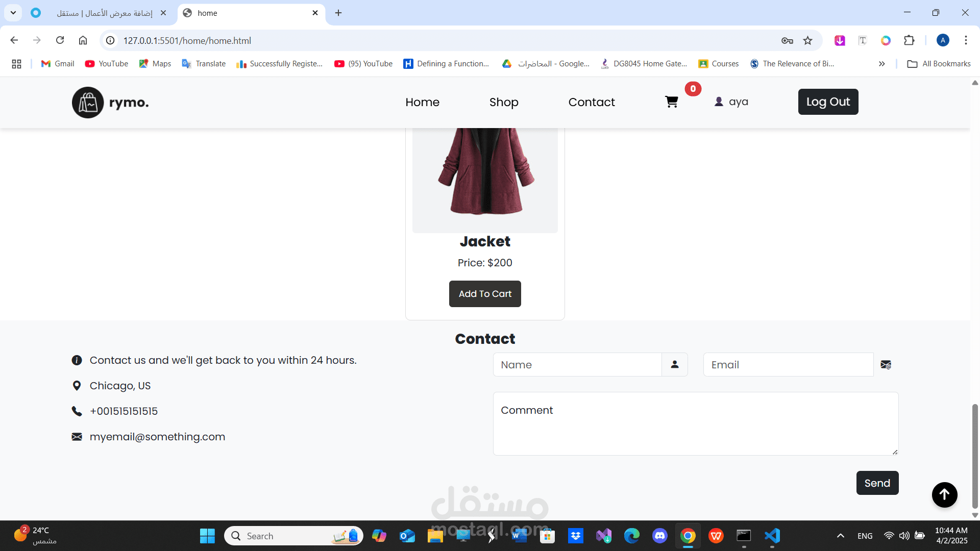Click the browser reload button
The width and height of the screenshot is (980, 551).
tap(60, 40)
